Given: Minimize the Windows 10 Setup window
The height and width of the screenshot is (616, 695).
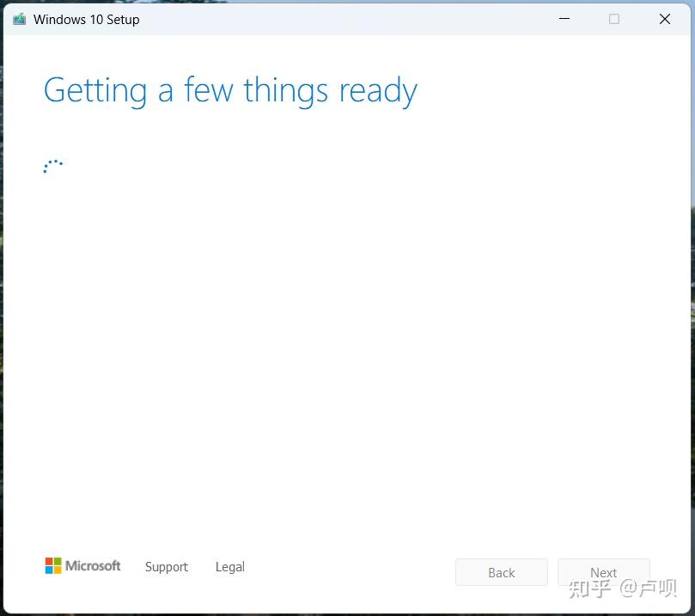Looking at the screenshot, I should tap(564, 19).
